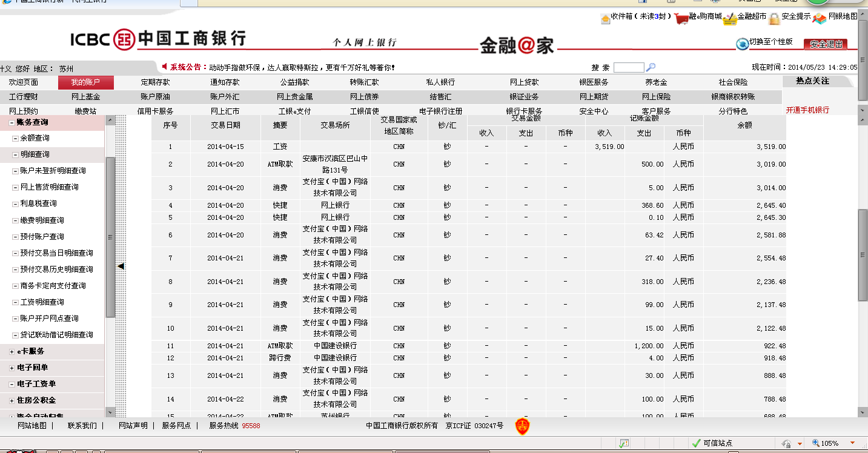The image size is (868, 453).
Task: Open the 安全提示 padlock icon
Action: pos(774,18)
